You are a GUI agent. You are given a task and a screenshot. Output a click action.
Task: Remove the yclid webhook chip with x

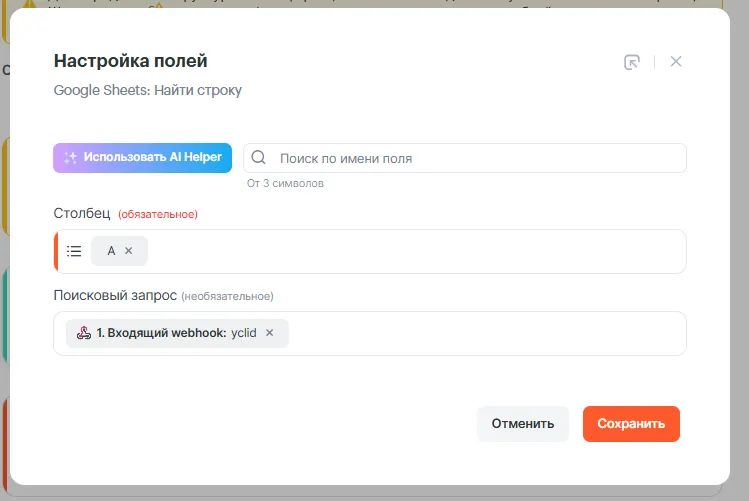(x=270, y=333)
